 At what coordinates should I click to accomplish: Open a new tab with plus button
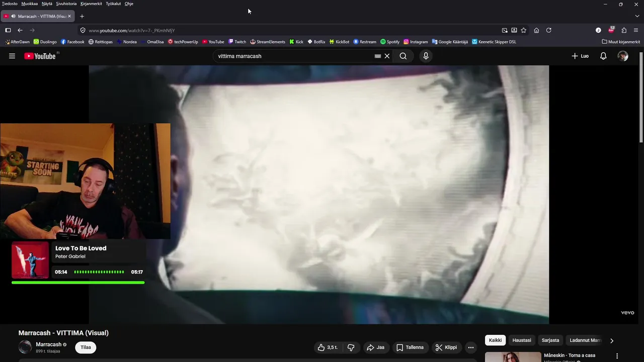coord(82,16)
